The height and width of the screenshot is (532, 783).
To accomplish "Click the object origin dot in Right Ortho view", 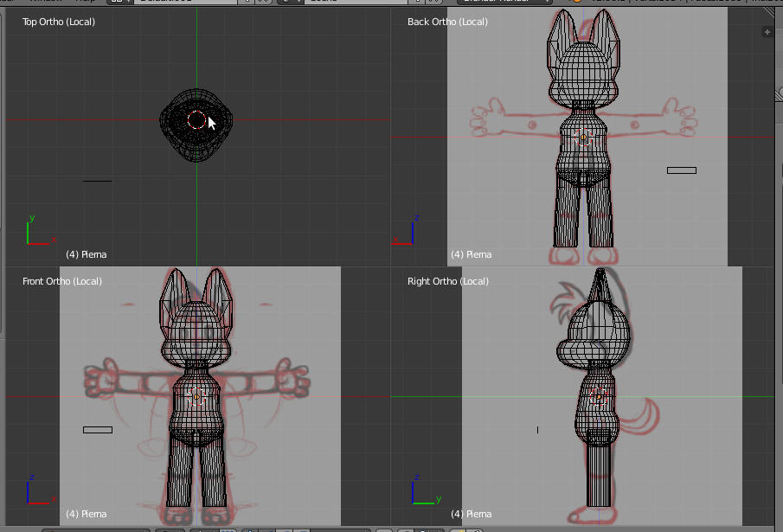I will 598,397.
